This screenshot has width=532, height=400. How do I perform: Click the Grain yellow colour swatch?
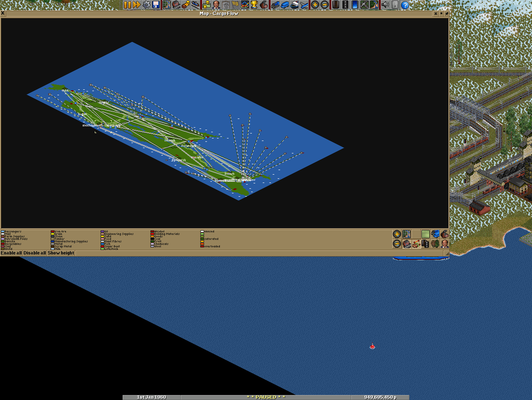click(x=52, y=234)
